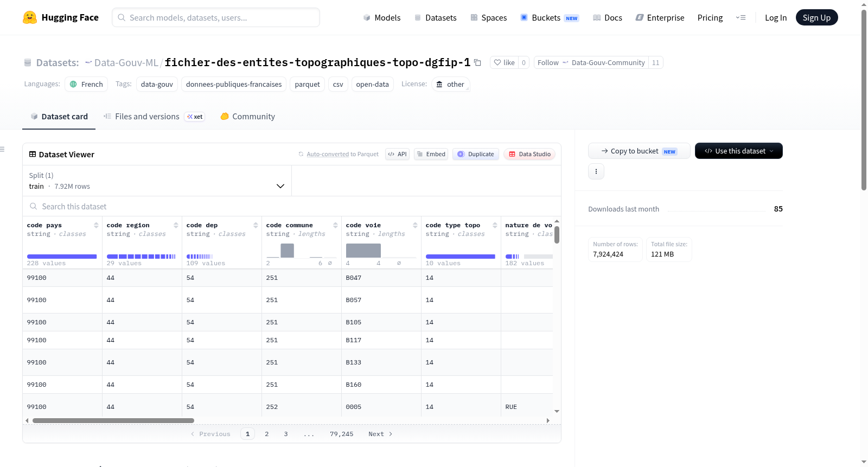Click Copy to bucket button
Viewport: 868px width, 467px height.
(639, 151)
